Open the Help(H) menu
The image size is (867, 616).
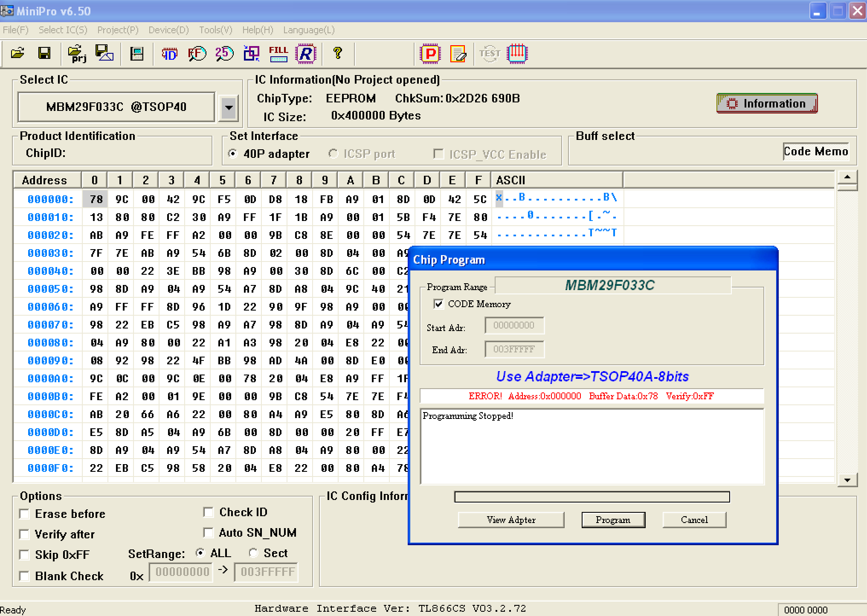258,30
